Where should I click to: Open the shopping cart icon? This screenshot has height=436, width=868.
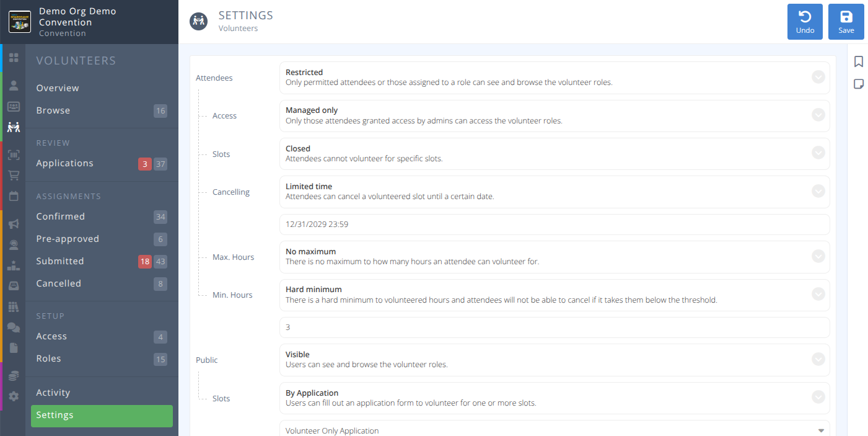(13, 175)
